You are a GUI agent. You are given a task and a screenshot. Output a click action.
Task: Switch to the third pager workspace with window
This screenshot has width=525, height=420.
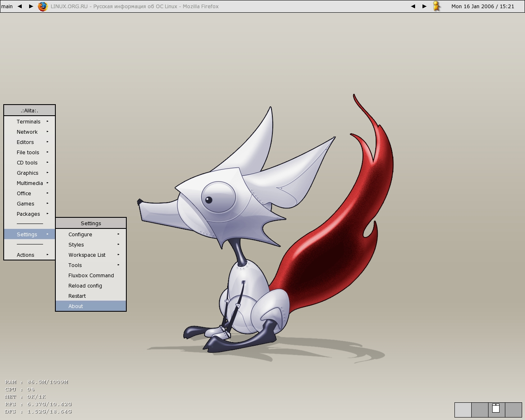tap(497, 410)
